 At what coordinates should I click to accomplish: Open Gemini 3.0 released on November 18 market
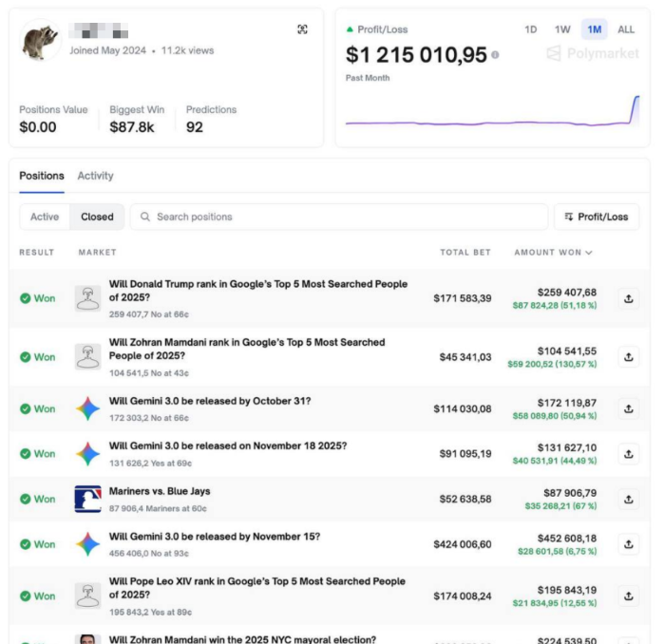click(228, 445)
